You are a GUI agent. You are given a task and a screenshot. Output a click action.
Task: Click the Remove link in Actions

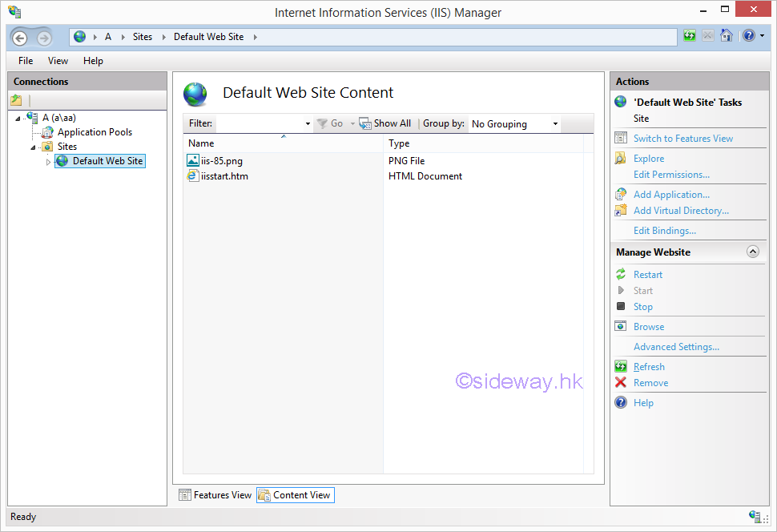pos(650,383)
